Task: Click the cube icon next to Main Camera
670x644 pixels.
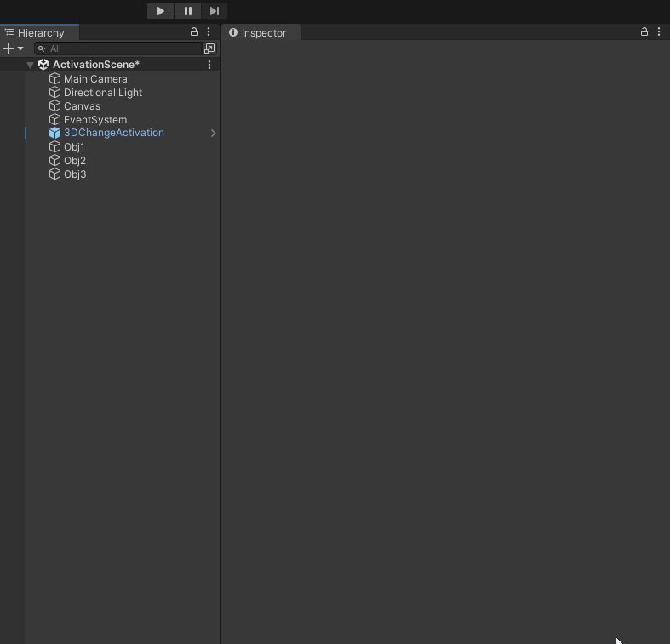Action: [x=54, y=78]
